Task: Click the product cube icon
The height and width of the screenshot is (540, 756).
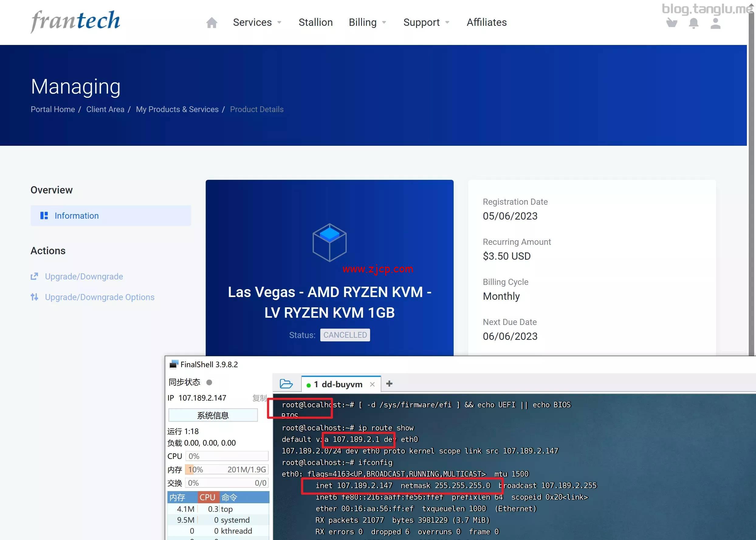Action: 329,242
